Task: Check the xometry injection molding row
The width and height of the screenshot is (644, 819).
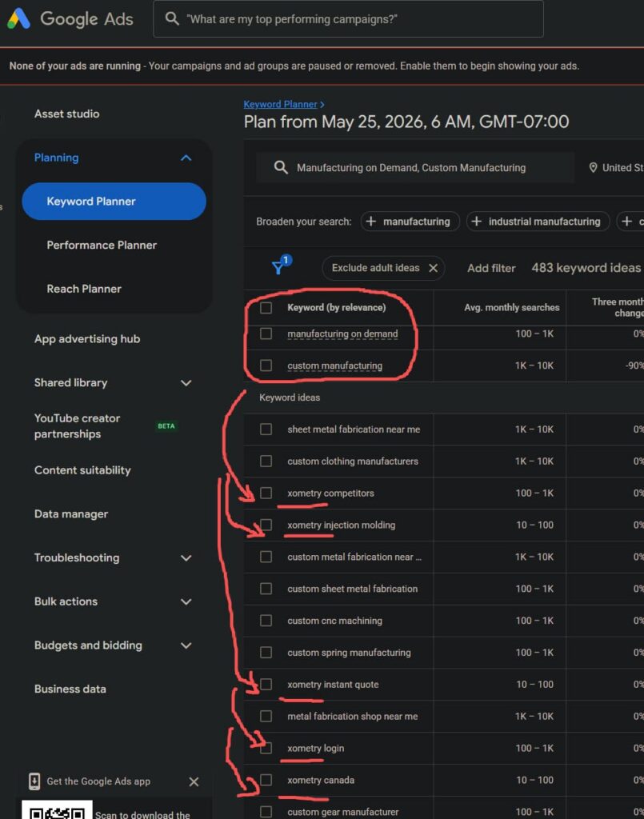Action: tap(266, 525)
